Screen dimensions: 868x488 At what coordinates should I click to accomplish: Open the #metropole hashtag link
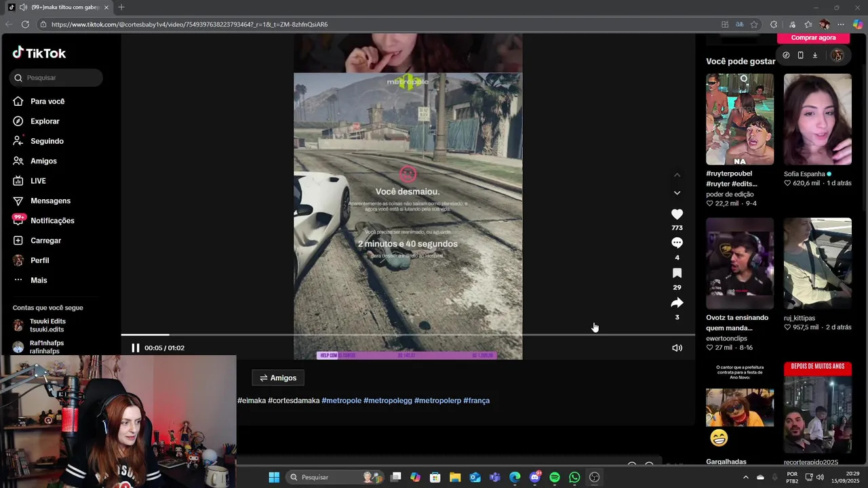(341, 401)
